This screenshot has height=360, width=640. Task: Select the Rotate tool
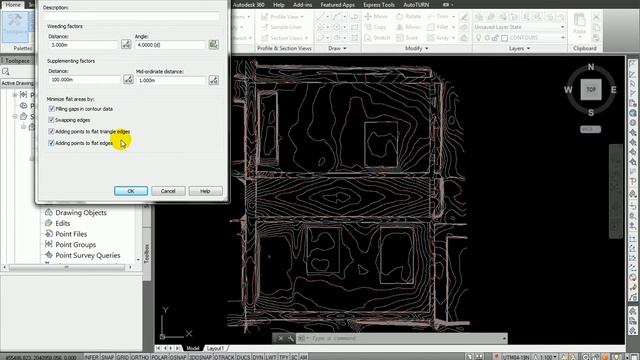(x=409, y=16)
